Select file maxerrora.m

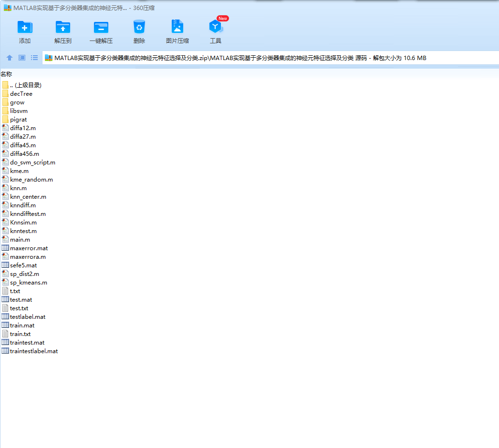click(24, 257)
